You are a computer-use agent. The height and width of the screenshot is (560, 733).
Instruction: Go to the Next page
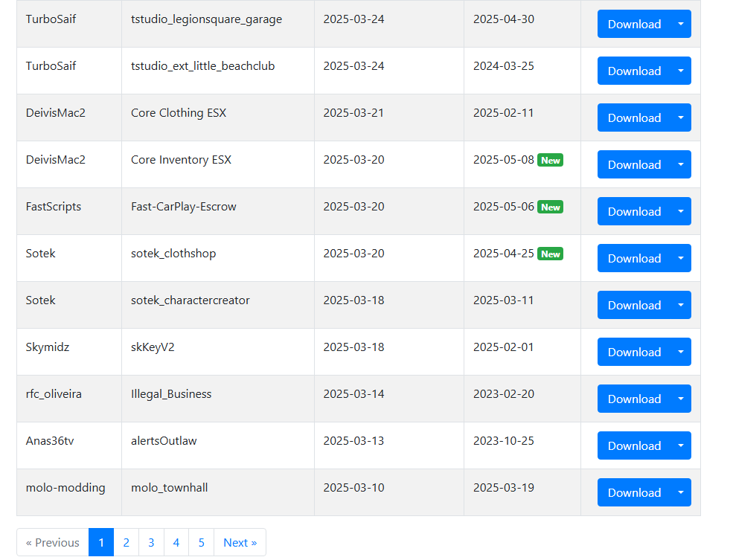(240, 542)
